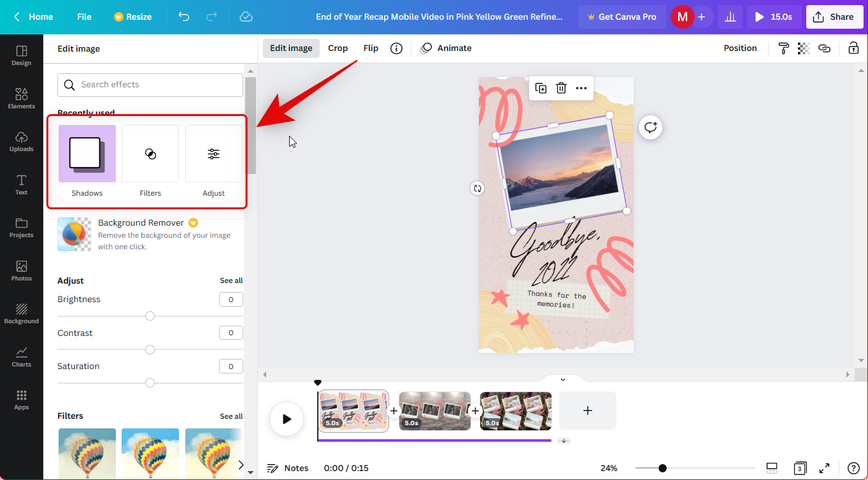Play the 15.0s video preview
Viewport: 868px width, 480px height.
[774, 17]
